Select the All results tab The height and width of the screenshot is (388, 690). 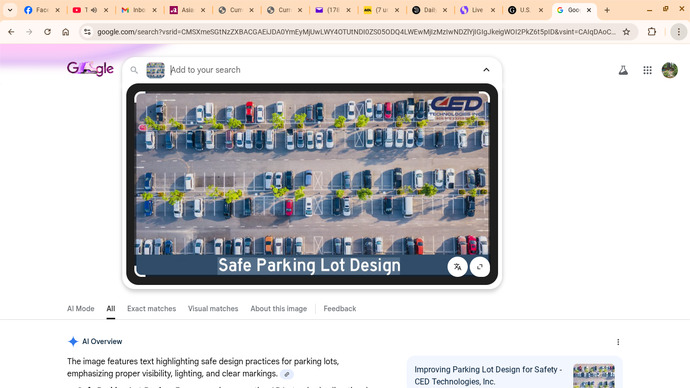[110, 309]
